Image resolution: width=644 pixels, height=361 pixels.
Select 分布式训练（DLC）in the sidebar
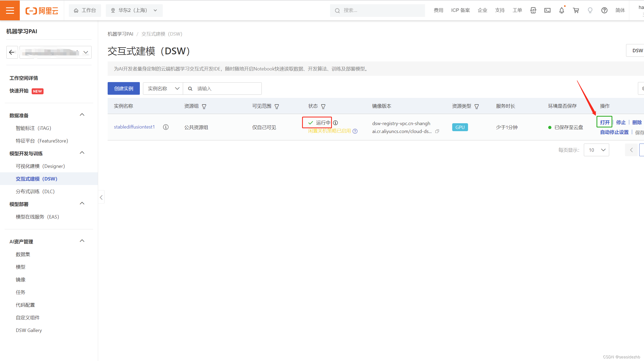(36, 191)
